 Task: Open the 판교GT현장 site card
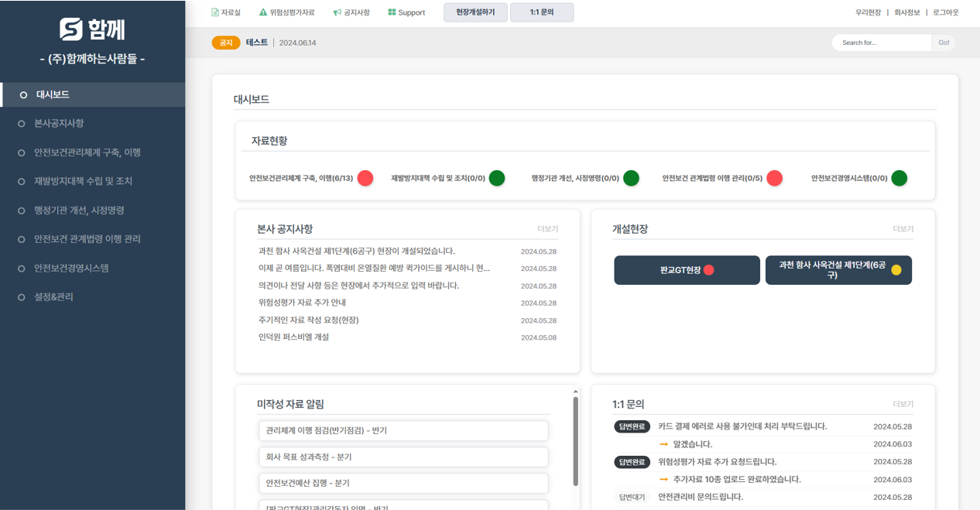point(687,270)
